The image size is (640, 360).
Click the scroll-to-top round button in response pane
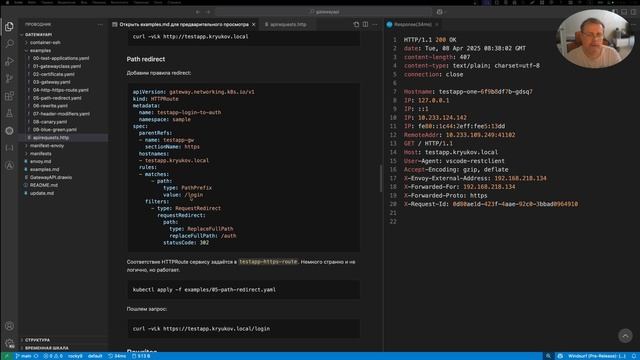pos(625,336)
